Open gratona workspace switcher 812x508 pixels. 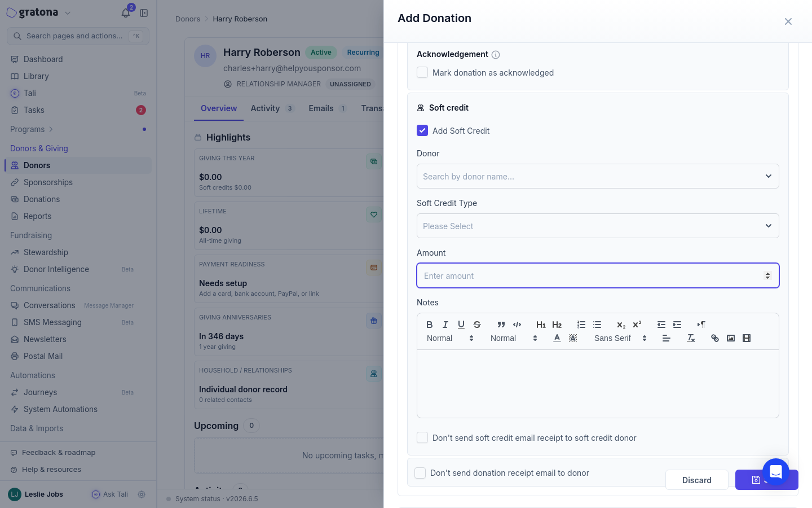[39, 12]
